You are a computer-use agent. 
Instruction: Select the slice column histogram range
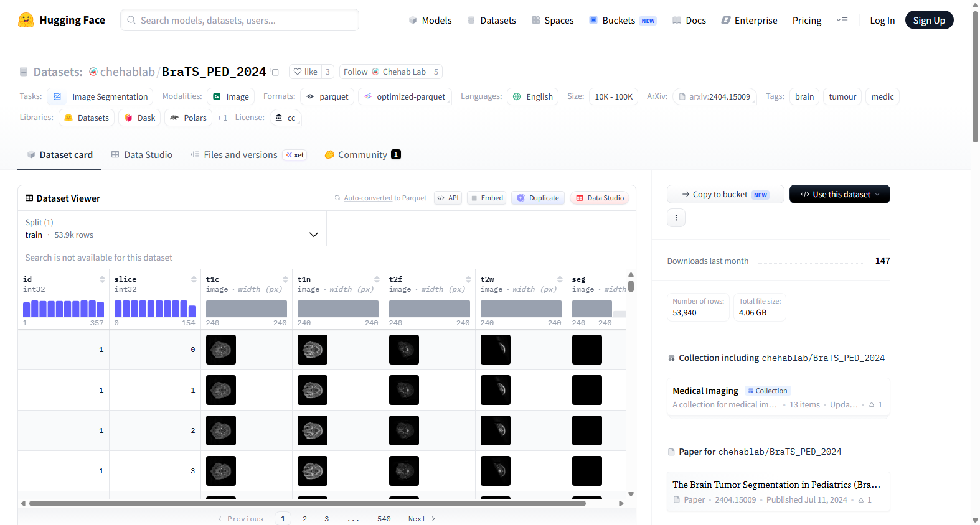pos(155,309)
